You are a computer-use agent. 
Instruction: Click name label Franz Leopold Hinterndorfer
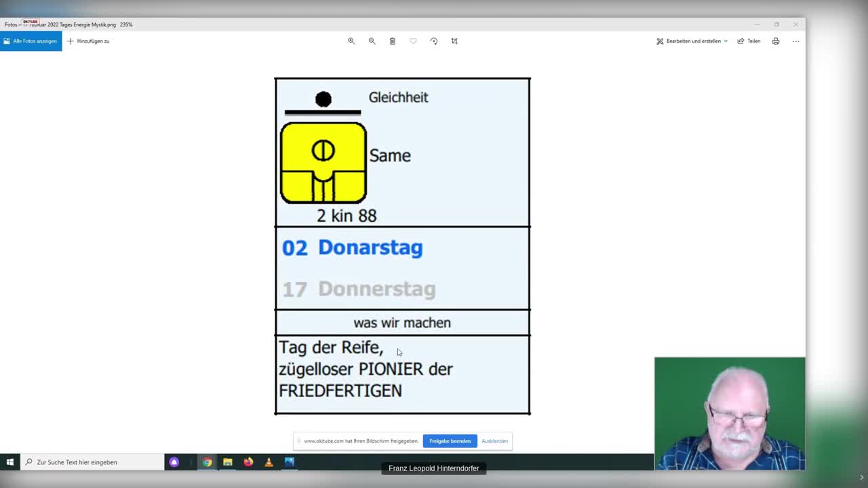tap(434, 468)
